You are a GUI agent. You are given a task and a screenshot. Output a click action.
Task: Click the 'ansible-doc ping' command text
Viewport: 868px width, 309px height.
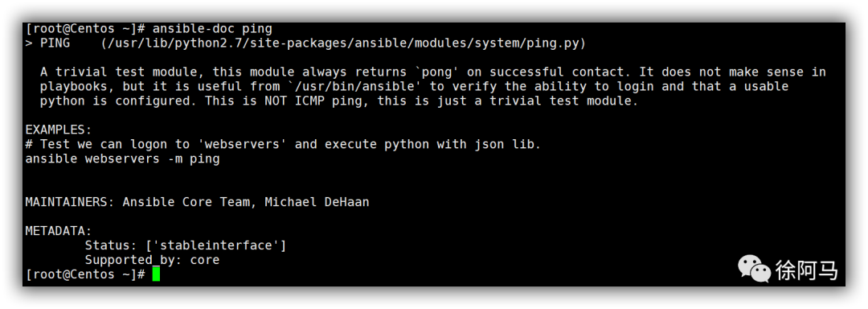pyautogui.click(x=212, y=28)
